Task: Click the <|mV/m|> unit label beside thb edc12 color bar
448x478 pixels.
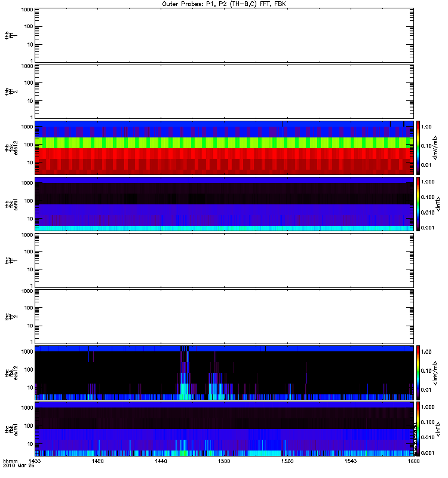Action: click(435, 148)
